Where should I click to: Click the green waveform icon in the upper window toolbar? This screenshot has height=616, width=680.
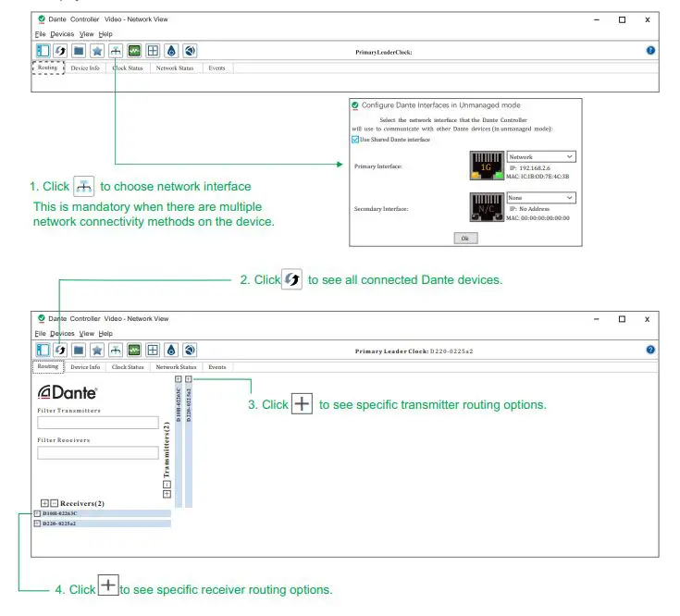tap(134, 51)
